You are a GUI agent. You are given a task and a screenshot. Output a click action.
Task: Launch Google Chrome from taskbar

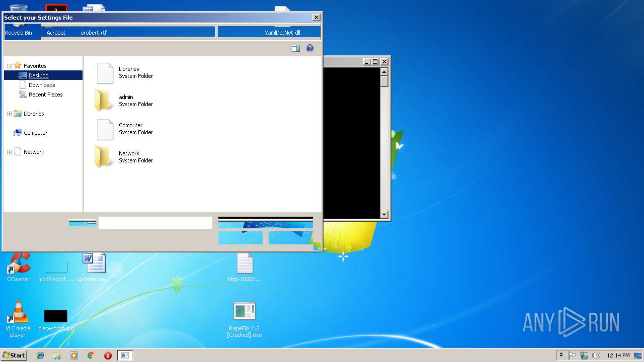point(91,355)
